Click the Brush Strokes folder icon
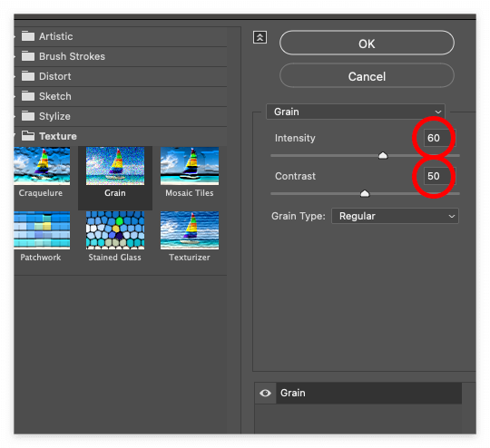This screenshot has width=490, height=448. (28, 56)
